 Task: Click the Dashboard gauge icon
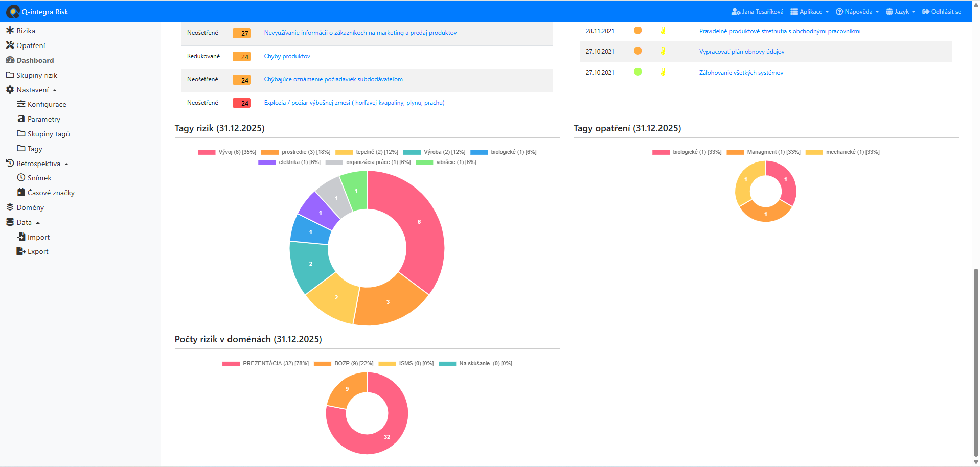10,60
